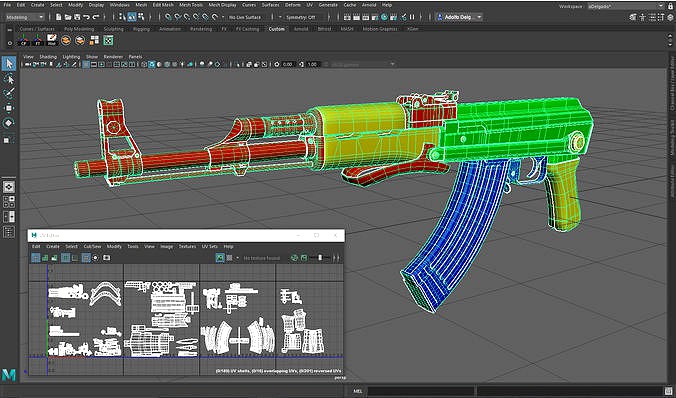
Task: Open the Deform menu
Action: 293,5
